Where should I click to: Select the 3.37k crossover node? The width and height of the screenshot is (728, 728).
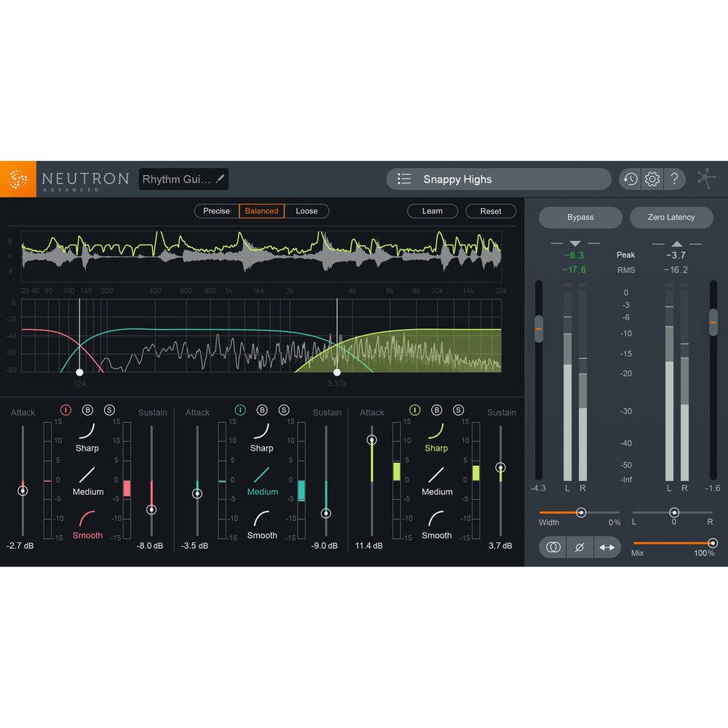point(336,372)
